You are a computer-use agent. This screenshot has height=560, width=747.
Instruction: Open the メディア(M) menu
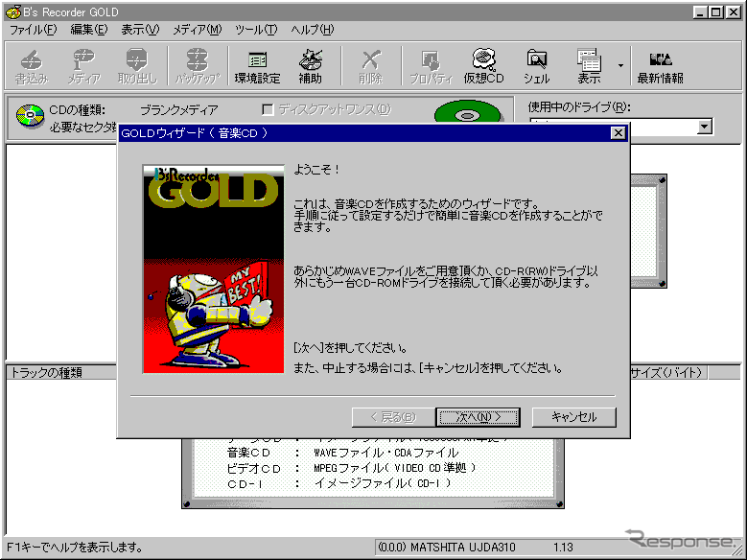click(x=197, y=30)
